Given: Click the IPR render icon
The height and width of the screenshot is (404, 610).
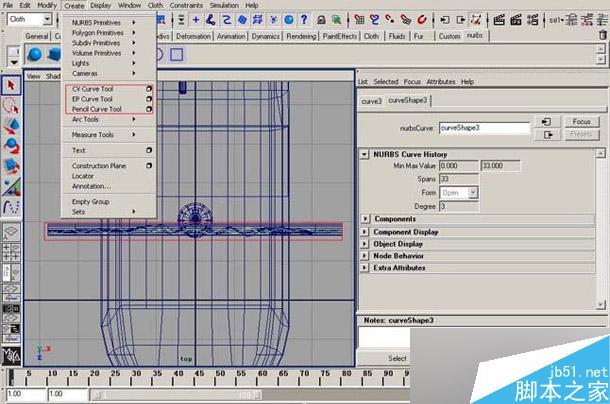Looking at the screenshot, I should tap(516, 19).
